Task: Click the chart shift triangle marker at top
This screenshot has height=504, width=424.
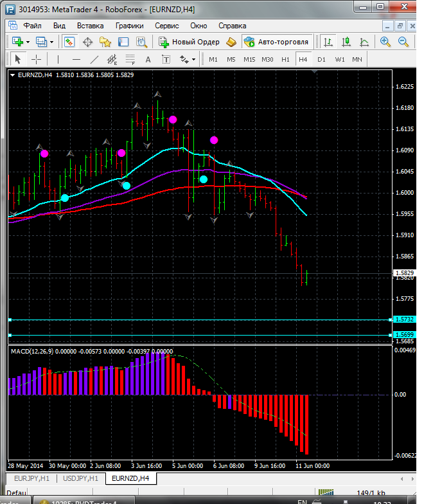Action: pyautogui.click(x=315, y=72)
